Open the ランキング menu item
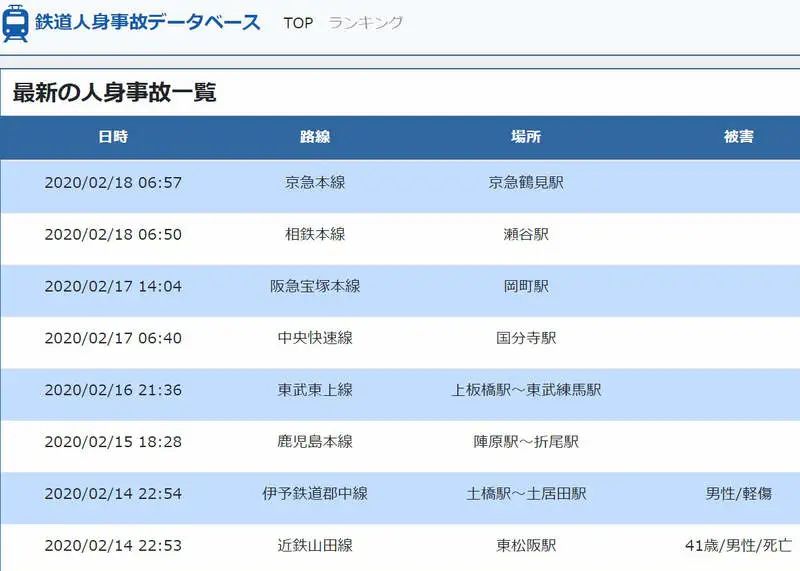This screenshot has height=571, width=800. coord(366,23)
